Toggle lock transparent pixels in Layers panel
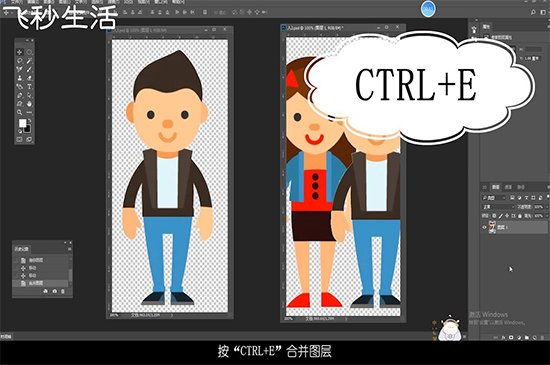 click(x=494, y=216)
